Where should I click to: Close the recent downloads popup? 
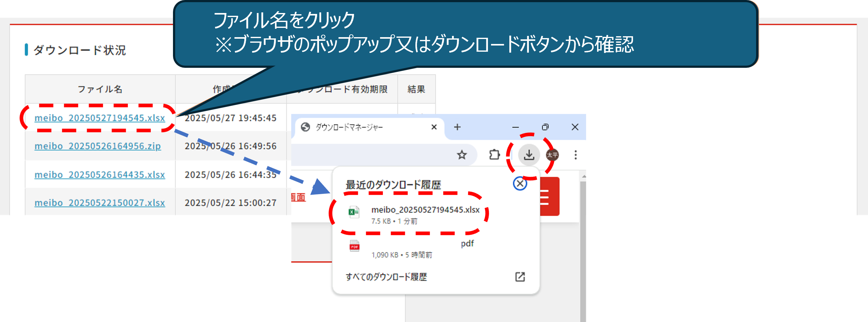pyautogui.click(x=520, y=184)
